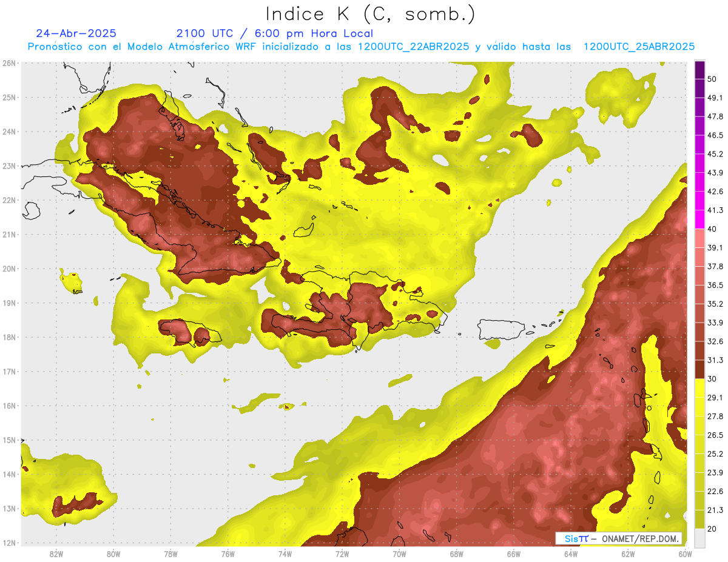728x562 pixels.
Task: Click the color bar value 35.2
Action: (716, 304)
